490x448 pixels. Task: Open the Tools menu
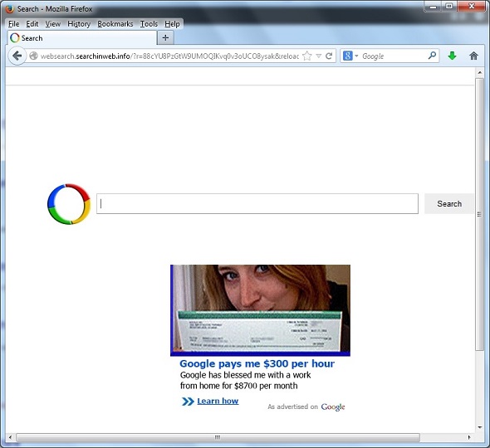[149, 24]
